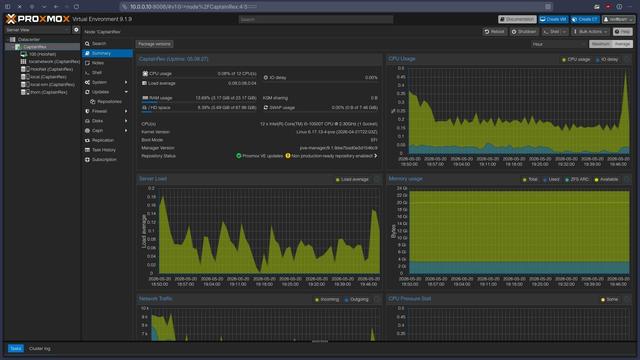Viewport: 640px width, 360px height.
Task: Click the Create CT button
Action: pyautogui.click(x=585, y=19)
